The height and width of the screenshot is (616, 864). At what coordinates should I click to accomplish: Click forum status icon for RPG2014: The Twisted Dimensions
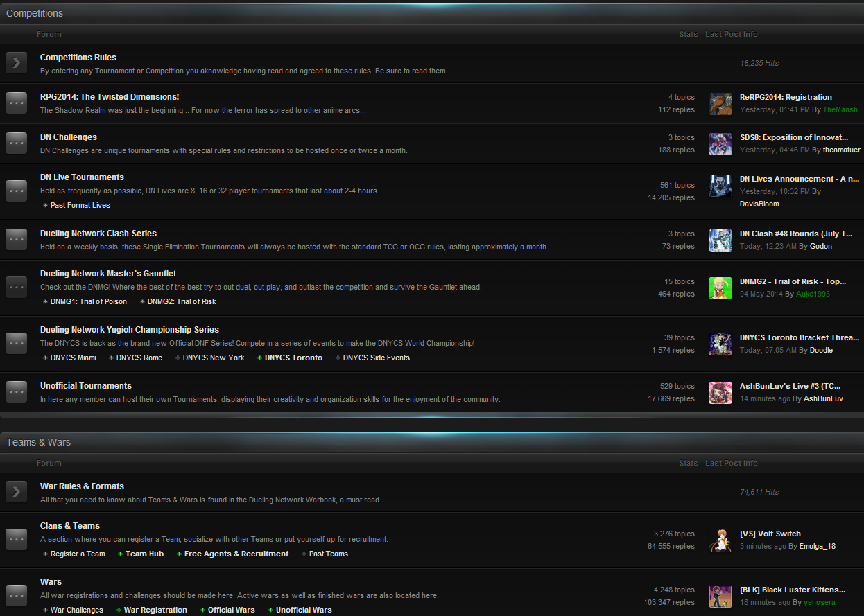pyautogui.click(x=16, y=103)
